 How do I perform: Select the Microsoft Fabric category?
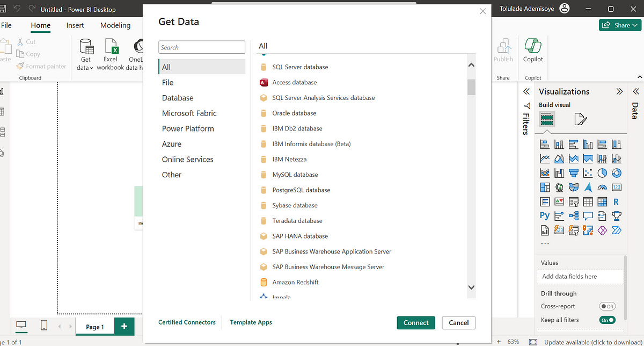pos(202,113)
